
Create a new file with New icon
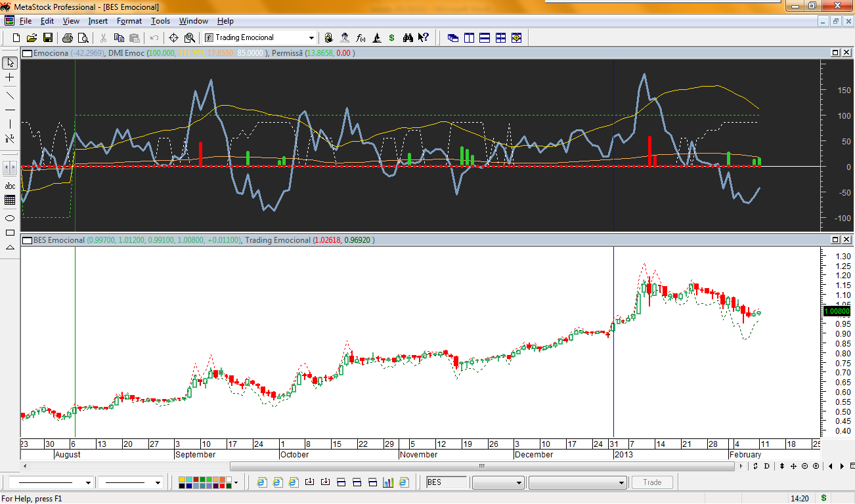pyautogui.click(x=16, y=37)
